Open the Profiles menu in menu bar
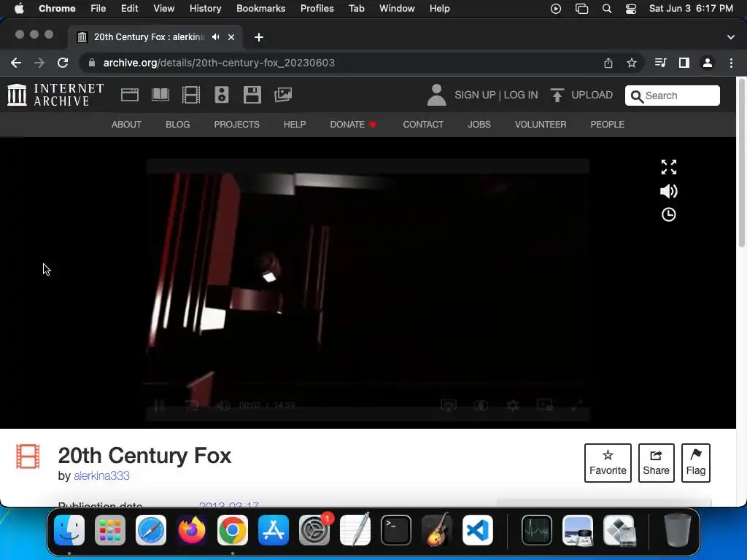Viewport: 747px width, 560px height. click(x=317, y=8)
